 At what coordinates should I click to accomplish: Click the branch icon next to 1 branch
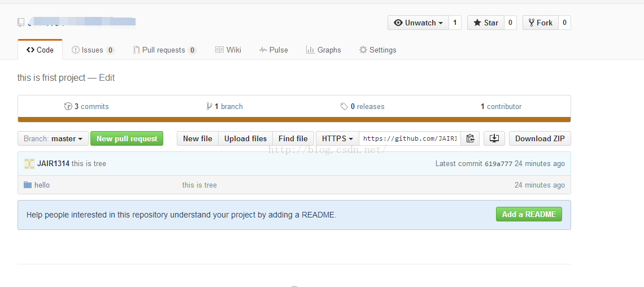tap(209, 106)
